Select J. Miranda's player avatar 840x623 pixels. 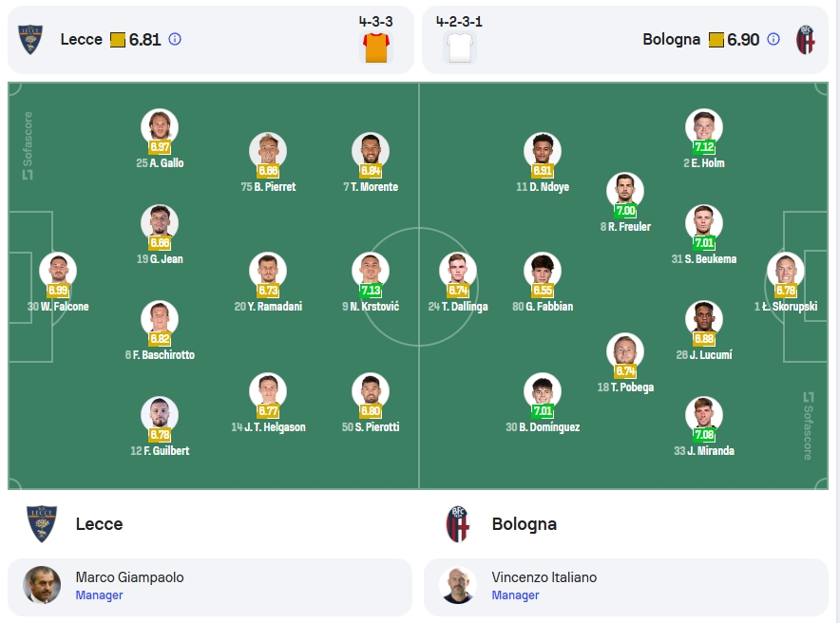704,414
